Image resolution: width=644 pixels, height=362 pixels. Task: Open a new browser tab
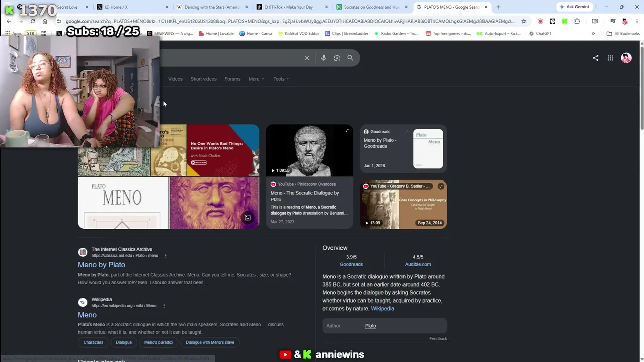pos(498,7)
